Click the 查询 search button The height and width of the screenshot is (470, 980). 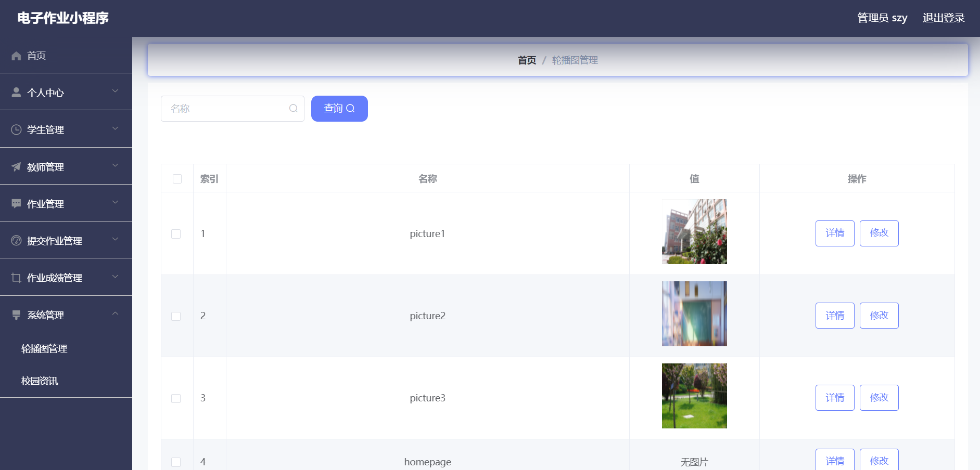[339, 109]
